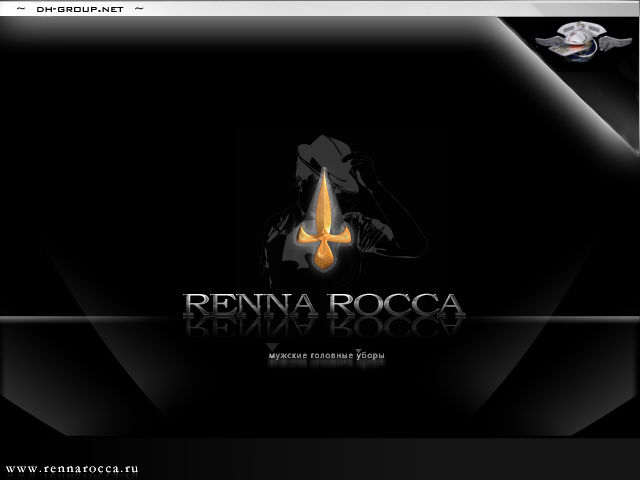This screenshot has height=480, width=640.
Task: Click the silhouette of man with hat
Action: pyautogui.click(x=344, y=209)
